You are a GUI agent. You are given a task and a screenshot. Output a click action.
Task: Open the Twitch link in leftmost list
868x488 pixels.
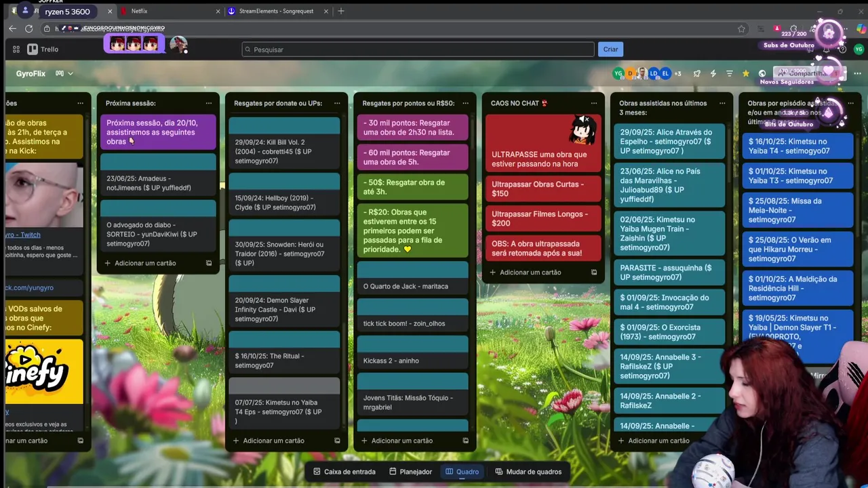coord(23,235)
